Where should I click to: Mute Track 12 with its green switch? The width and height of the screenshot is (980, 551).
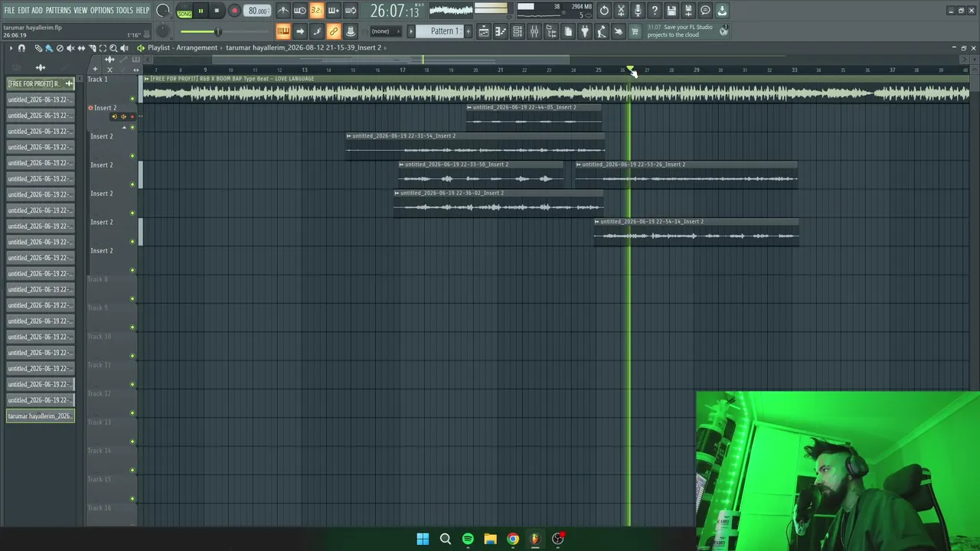coord(132,413)
